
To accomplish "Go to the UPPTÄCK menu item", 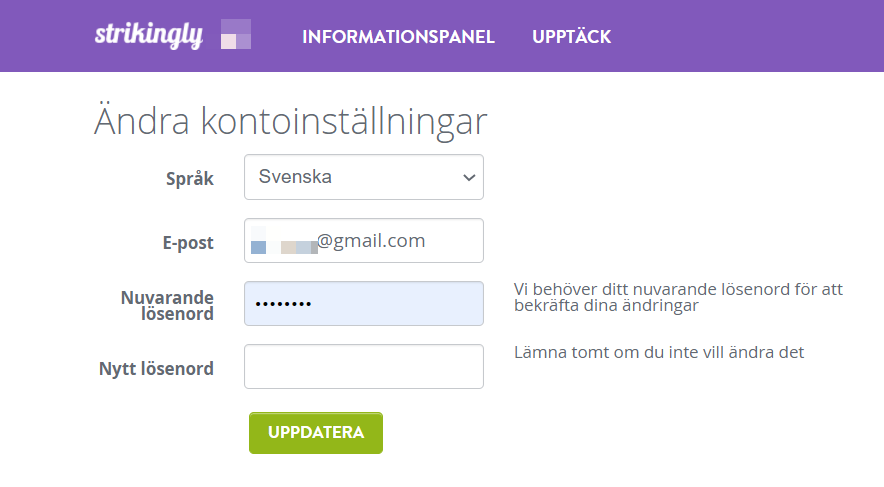I will pos(571,37).
